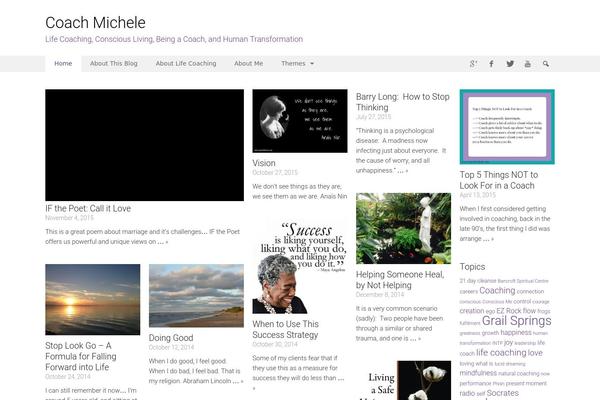
Task: Click the Top 5 Things coach list image
Action: pyautogui.click(x=507, y=127)
